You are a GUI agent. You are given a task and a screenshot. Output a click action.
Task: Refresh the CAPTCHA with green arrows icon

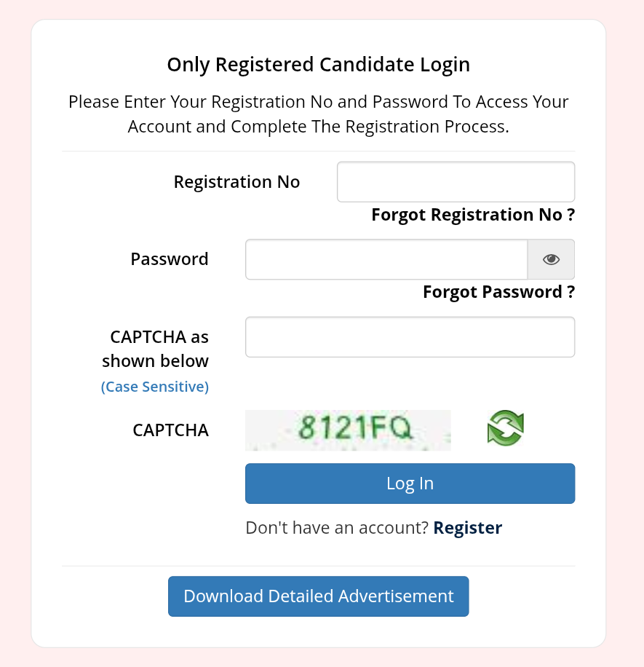[x=506, y=428]
